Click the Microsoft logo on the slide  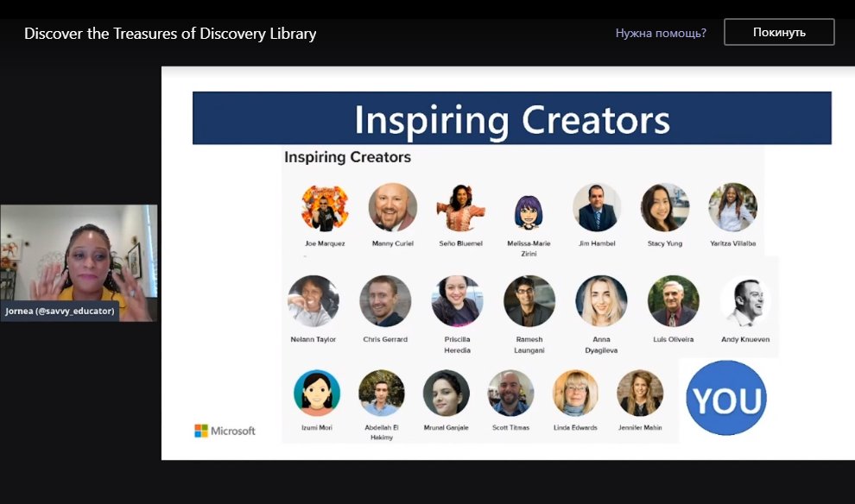point(225,431)
